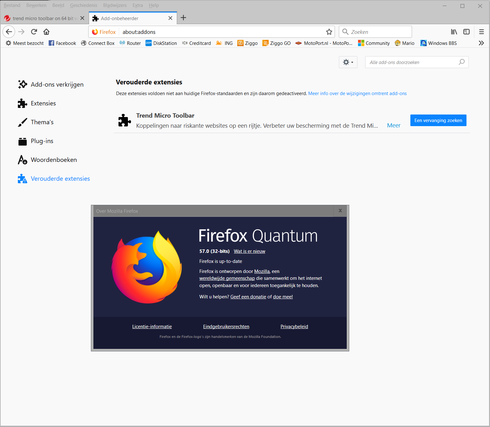Open the Facebook bookmark
Image resolution: width=490 pixels, height=427 pixels.
coord(62,43)
